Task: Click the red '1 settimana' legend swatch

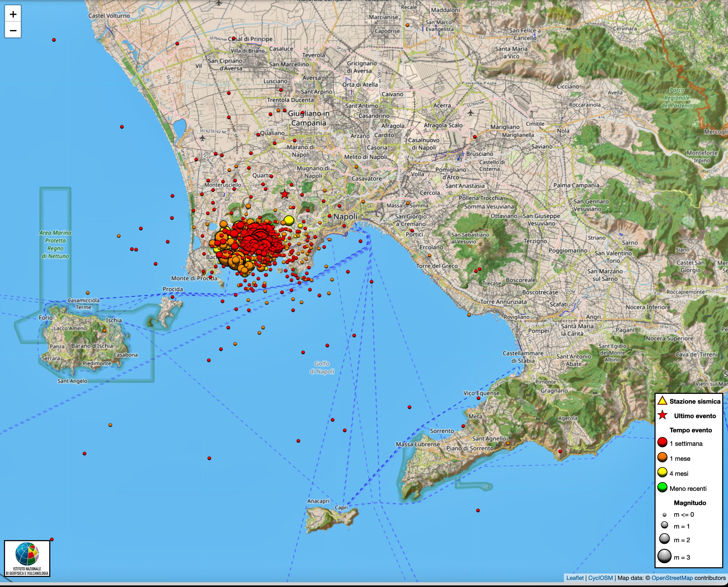Action: click(x=662, y=443)
